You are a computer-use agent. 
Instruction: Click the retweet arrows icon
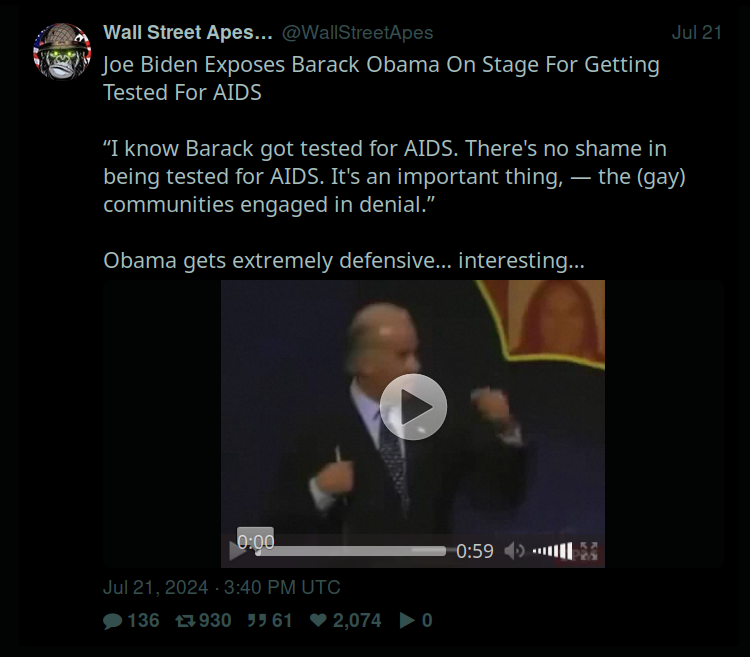point(185,621)
